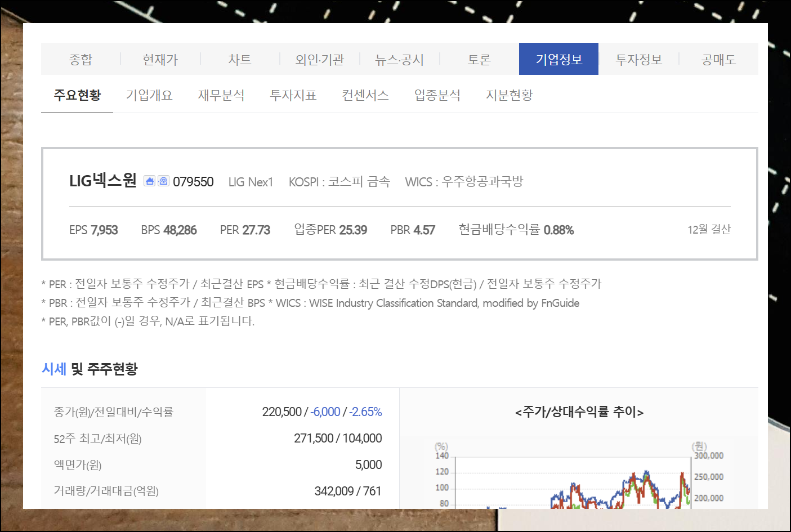791x532 pixels.
Task: Select the 지분현황 sub-tab
Action: pyautogui.click(x=510, y=95)
